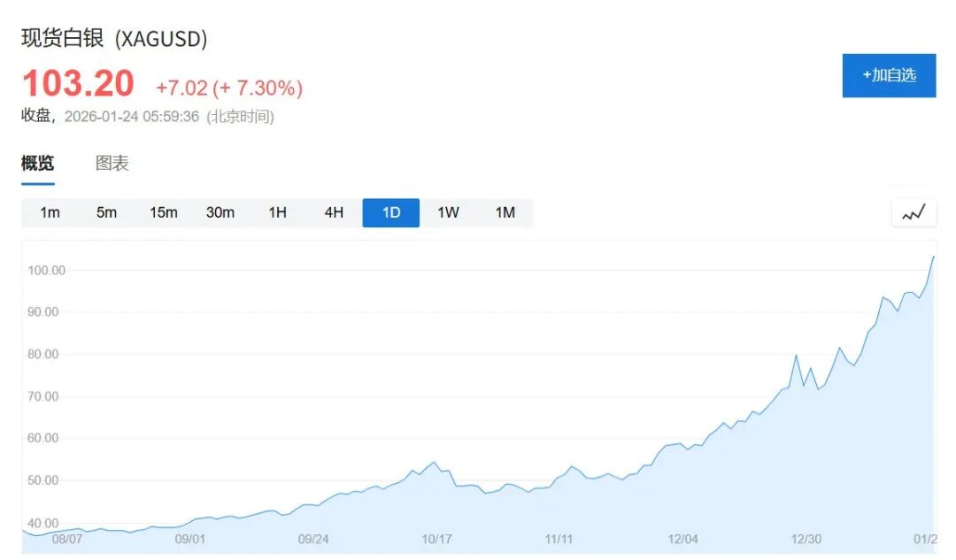Set chart interval to 1H
Image resolution: width=956 pixels, height=560 pixels.
(x=278, y=212)
